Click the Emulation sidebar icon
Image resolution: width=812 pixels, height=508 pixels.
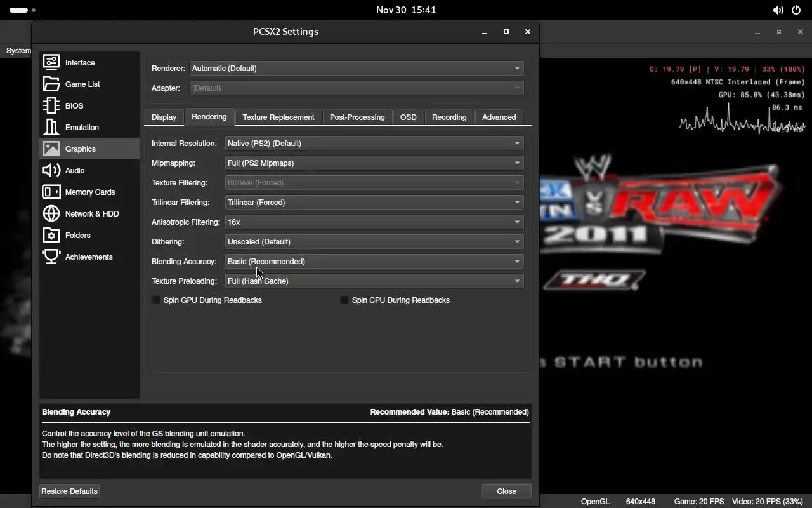51,127
